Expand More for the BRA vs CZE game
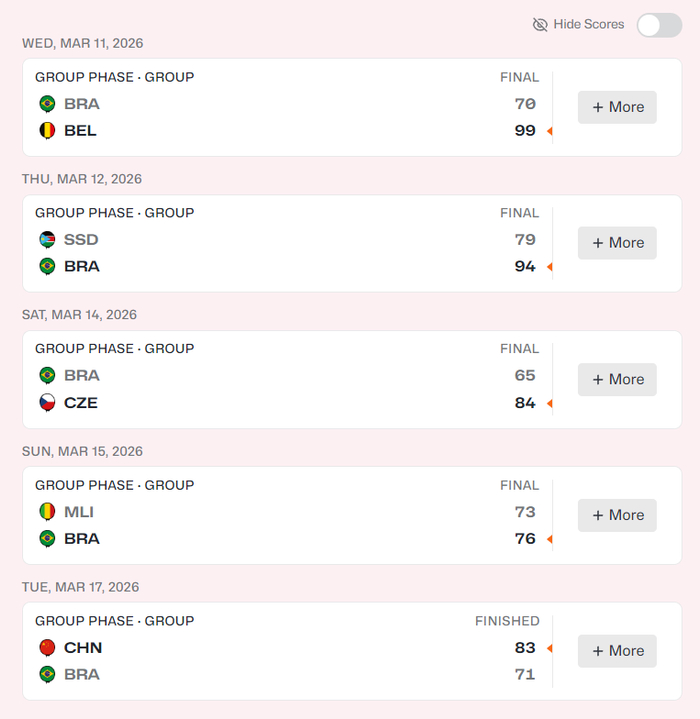The height and width of the screenshot is (719, 700). point(617,379)
